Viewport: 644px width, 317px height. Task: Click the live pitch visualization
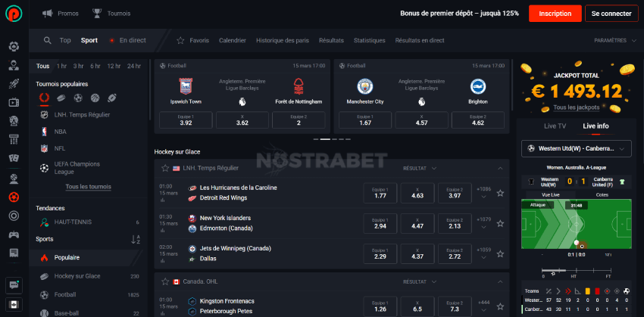(x=577, y=224)
